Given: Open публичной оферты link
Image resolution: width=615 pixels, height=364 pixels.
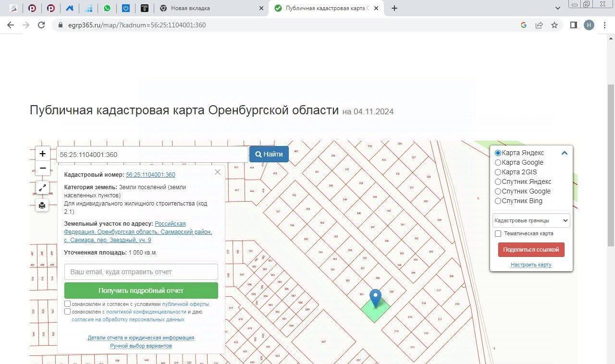Looking at the screenshot, I should 185,304.
